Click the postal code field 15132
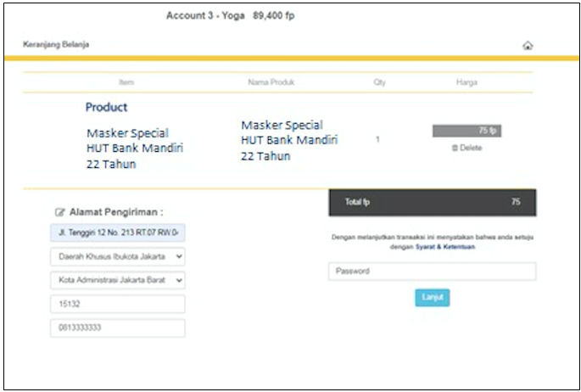The image size is (581, 392). [118, 305]
